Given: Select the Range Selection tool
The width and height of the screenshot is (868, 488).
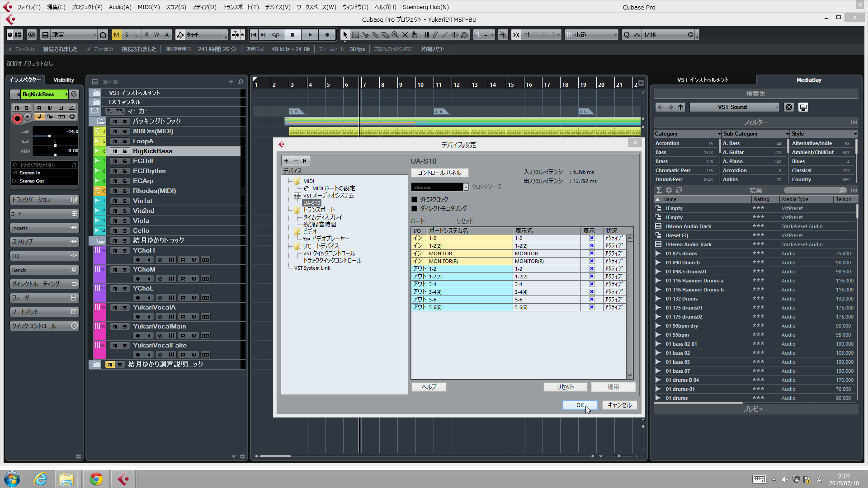Looking at the screenshot, I should [x=355, y=35].
